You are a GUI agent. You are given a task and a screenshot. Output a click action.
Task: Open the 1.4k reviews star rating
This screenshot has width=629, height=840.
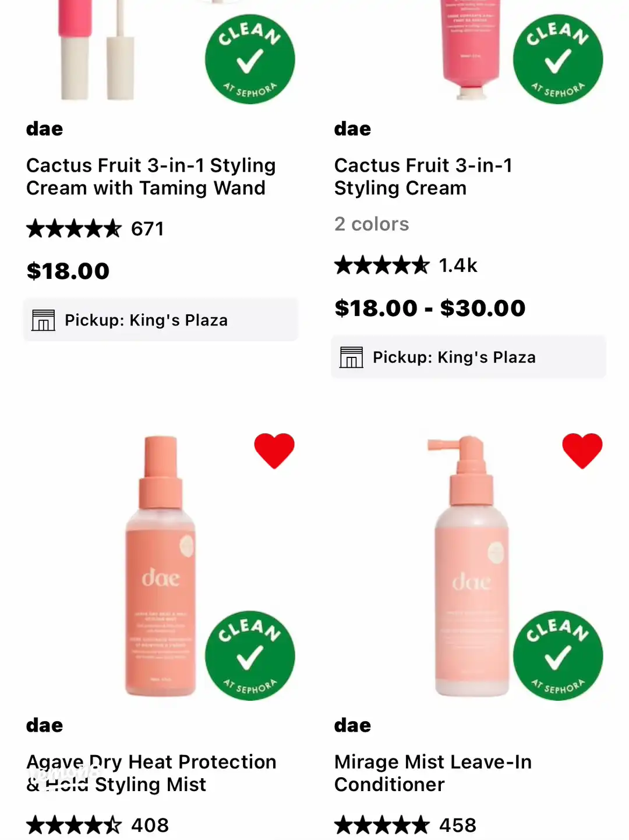coord(405,265)
